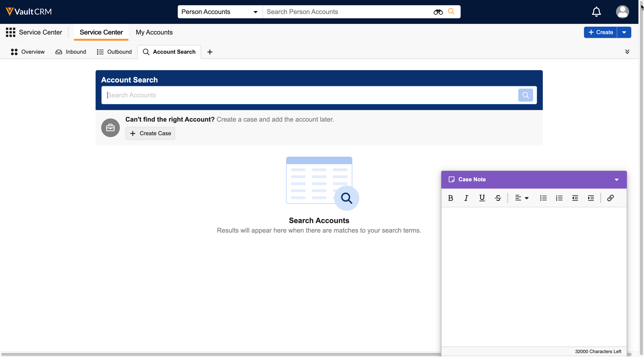Image resolution: width=644 pixels, height=357 pixels.
Task: Click the orange magnifier search icon
Action: click(451, 12)
